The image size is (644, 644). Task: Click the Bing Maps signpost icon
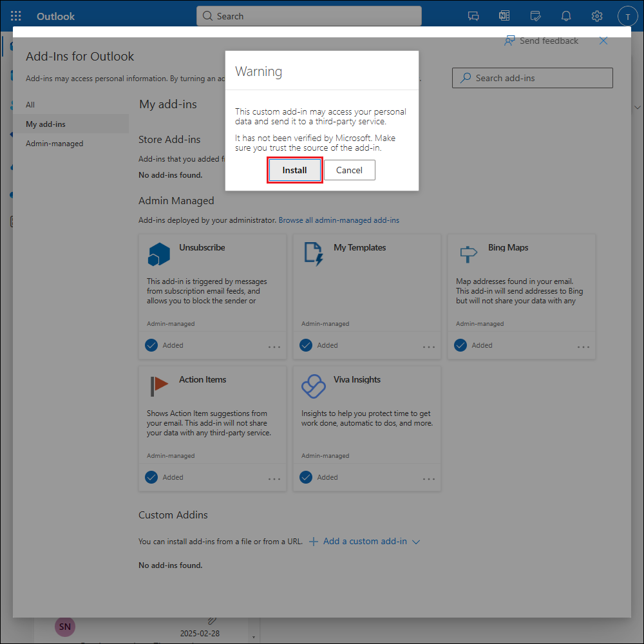point(468,254)
